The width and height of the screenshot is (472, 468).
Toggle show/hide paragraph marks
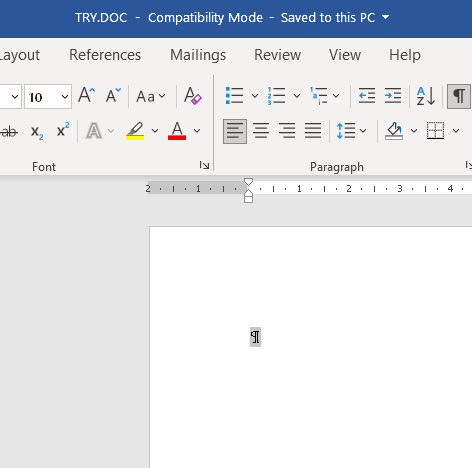tap(459, 96)
